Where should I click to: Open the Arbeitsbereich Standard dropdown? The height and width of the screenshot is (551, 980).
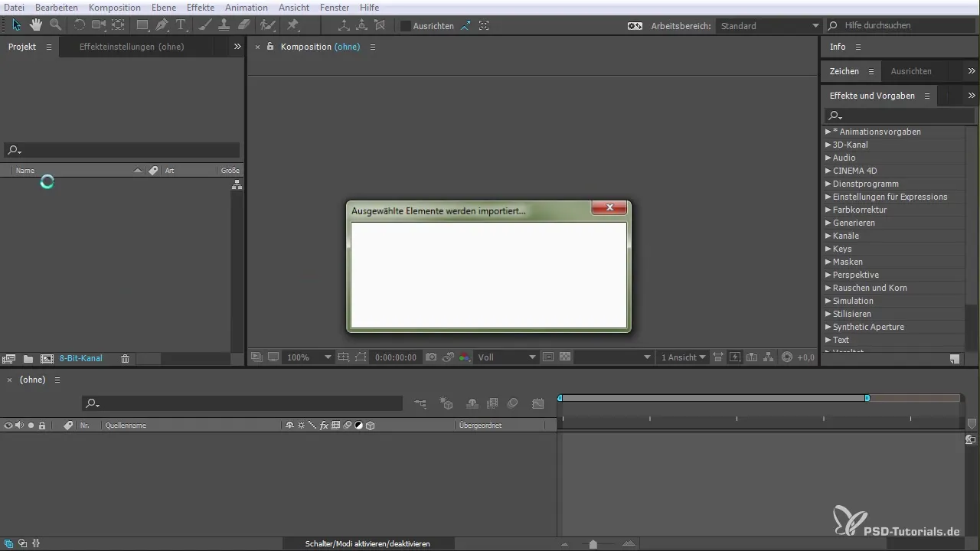tap(769, 26)
